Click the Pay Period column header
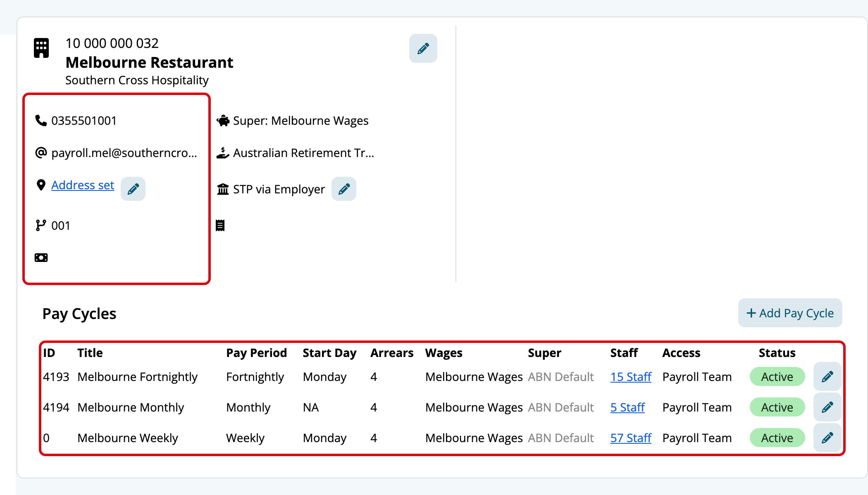 tap(256, 353)
